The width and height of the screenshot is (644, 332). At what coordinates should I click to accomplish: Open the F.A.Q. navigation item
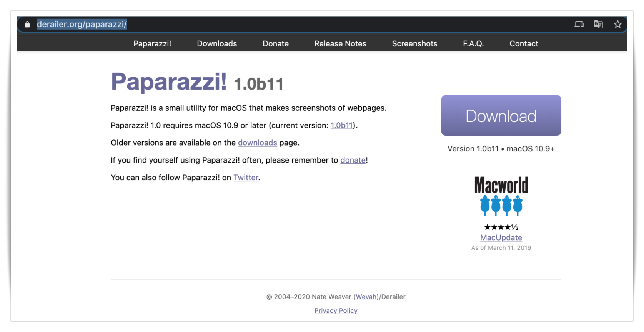(x=473, y=44)
